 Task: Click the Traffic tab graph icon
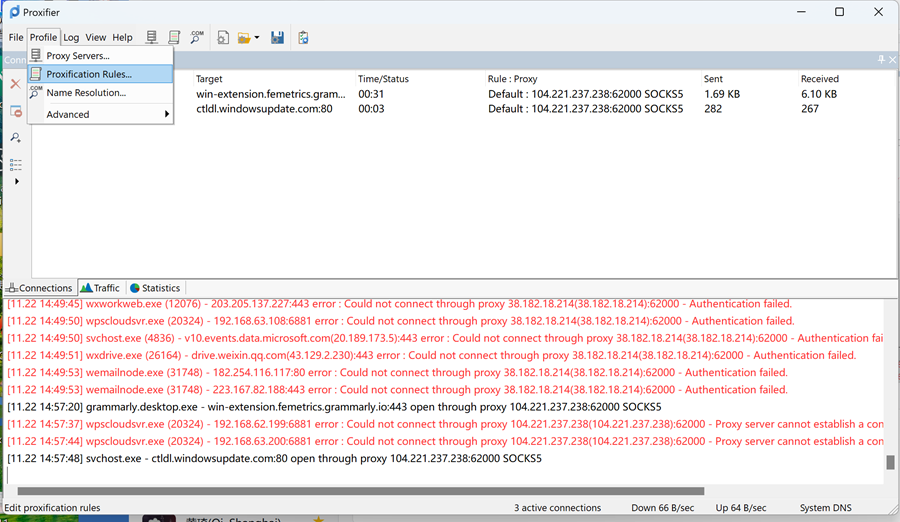click(x=86, y=288)
